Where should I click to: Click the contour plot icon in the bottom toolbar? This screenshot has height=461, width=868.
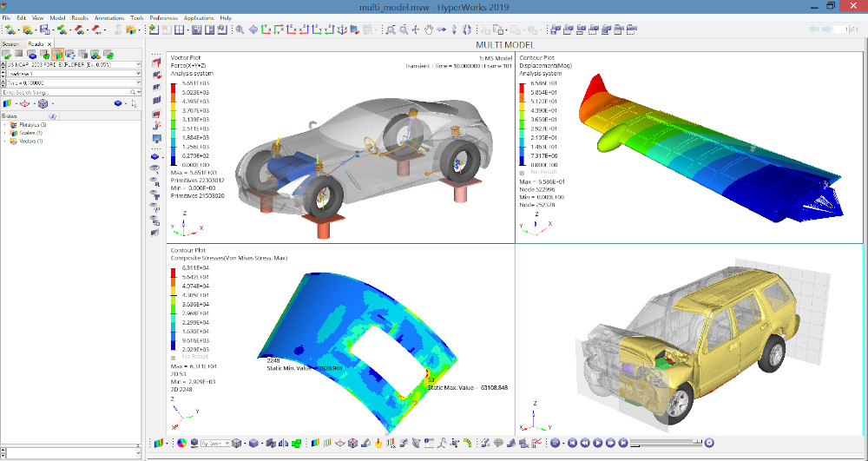314,443
